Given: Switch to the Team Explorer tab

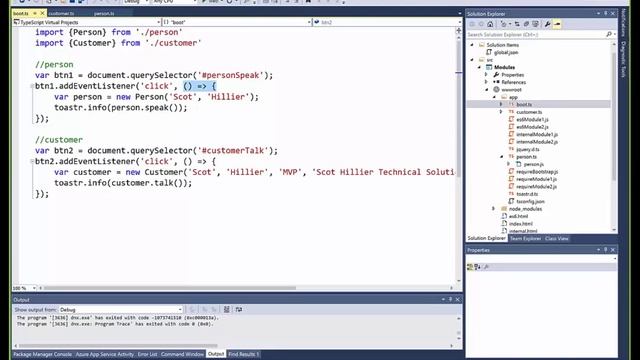Looking at the screenshot, I should 525,238.
